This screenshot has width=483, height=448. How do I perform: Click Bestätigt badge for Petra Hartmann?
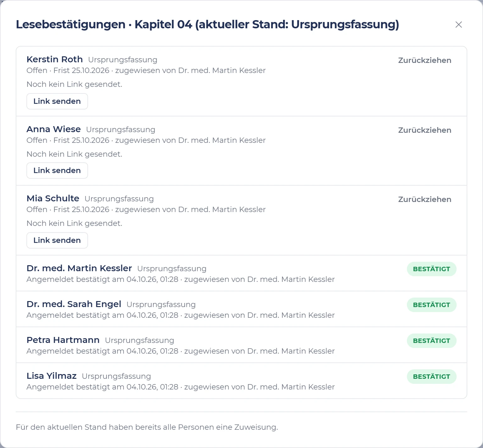(x=431, y=341)
